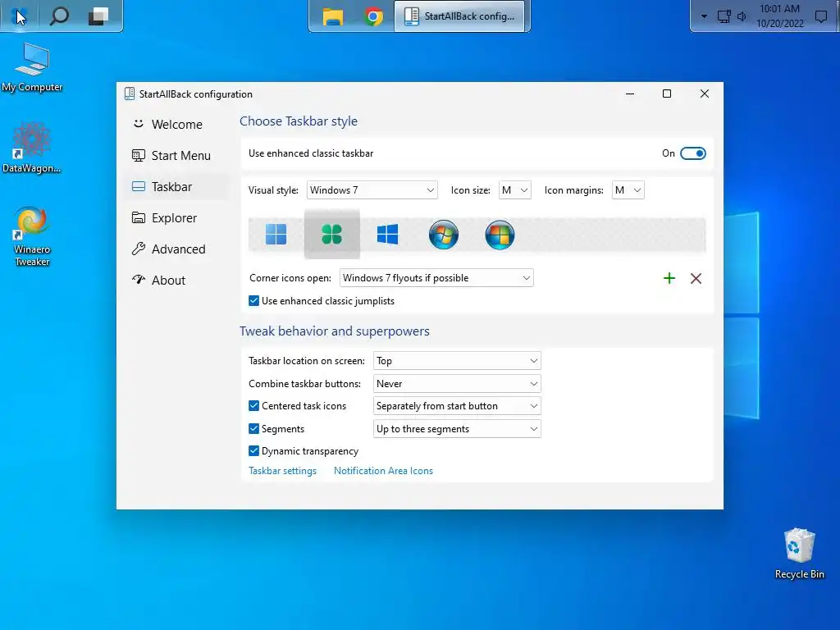Select the green clover start button style
The image size is (840, 630).
(331, 234)
